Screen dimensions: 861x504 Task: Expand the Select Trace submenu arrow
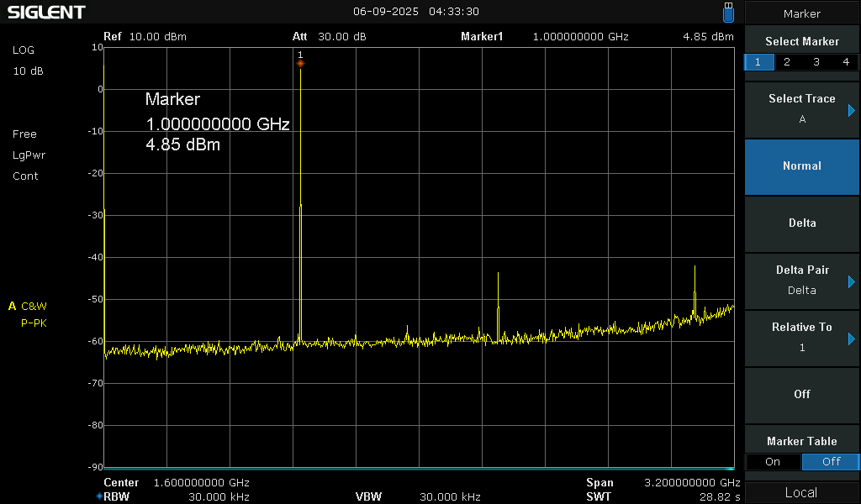coord(851,110)
